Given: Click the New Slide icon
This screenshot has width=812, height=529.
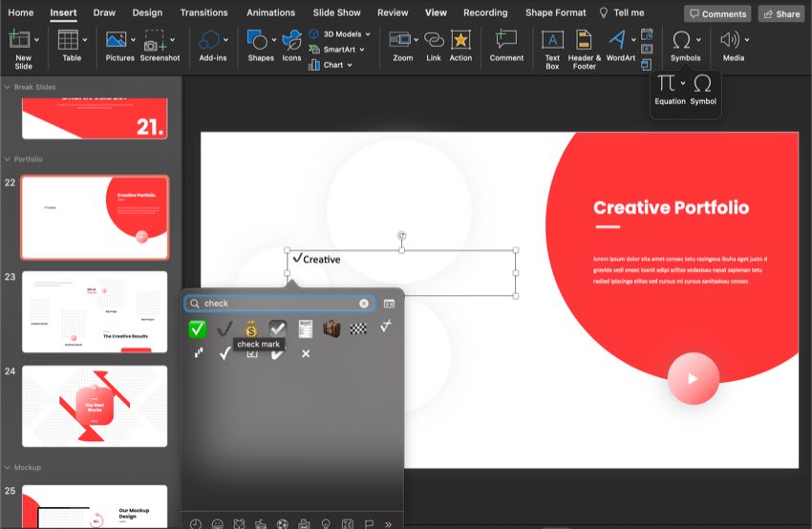Looking at the screenshot, I should tap(20, 40).
